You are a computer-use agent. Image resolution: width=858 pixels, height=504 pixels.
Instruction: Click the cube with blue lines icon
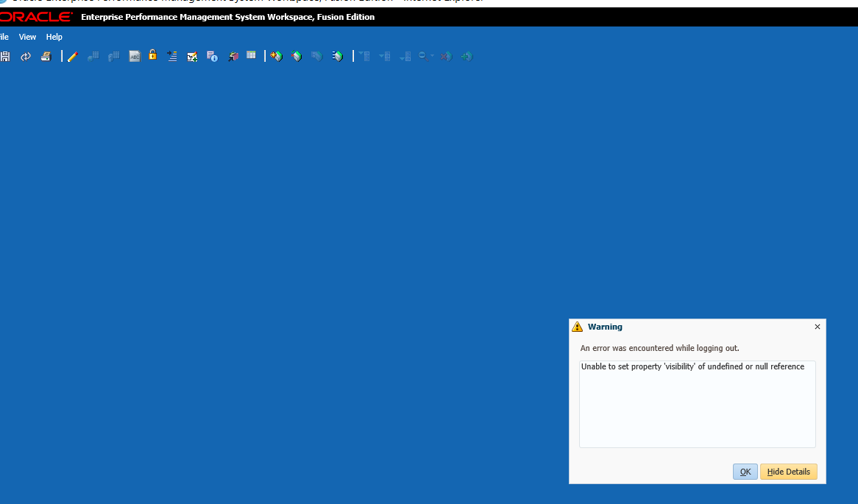click(x=338, y=57)
